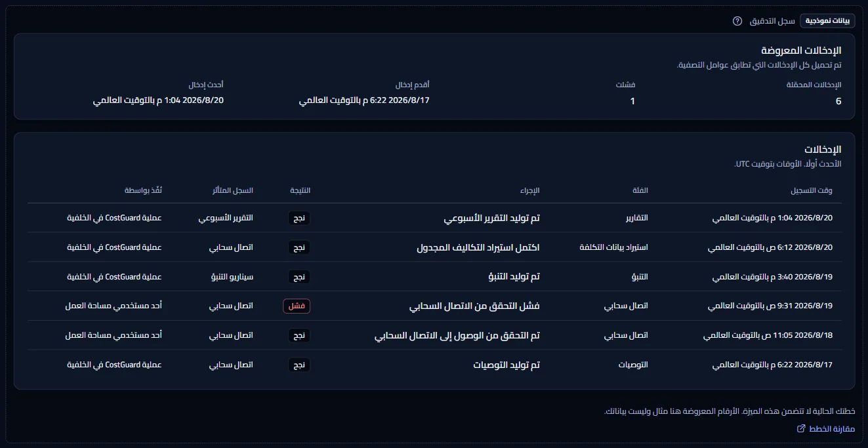Image resolution: width=868 pixels, height=448 pixels.
Task: Click the نجح badge in the weekly report row
Action: 299,218
